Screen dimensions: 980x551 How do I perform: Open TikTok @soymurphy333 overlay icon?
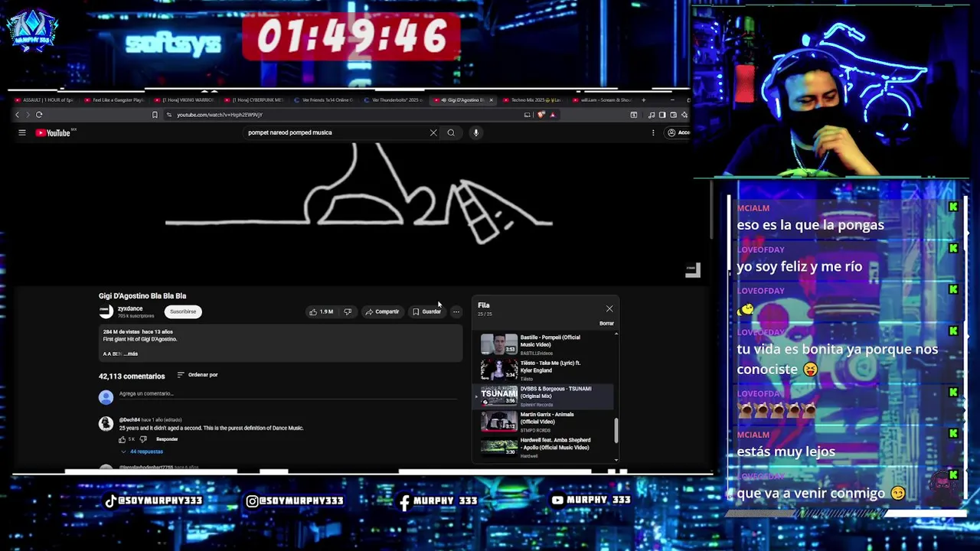[110, 501]
